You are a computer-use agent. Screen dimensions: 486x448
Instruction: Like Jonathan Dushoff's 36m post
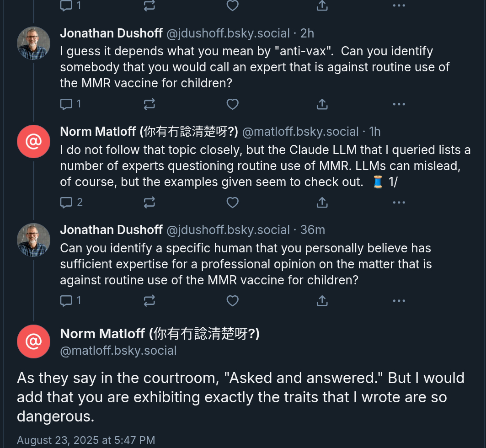[233, 300]
